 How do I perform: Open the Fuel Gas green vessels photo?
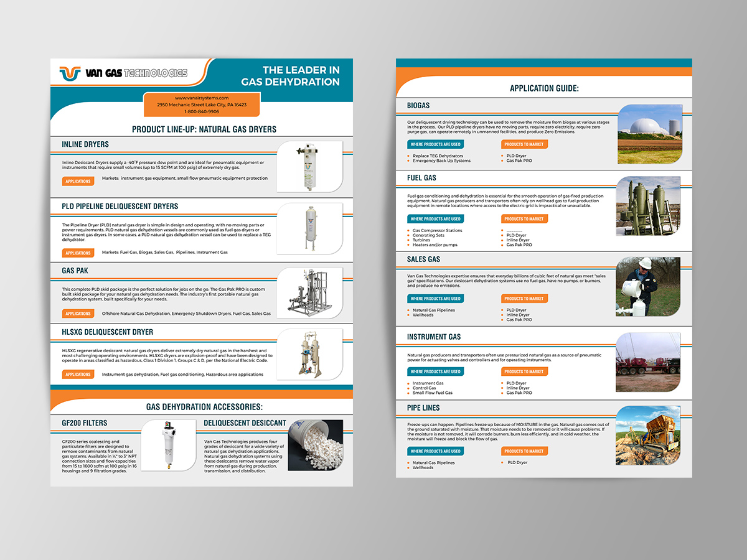pos(649,206)
